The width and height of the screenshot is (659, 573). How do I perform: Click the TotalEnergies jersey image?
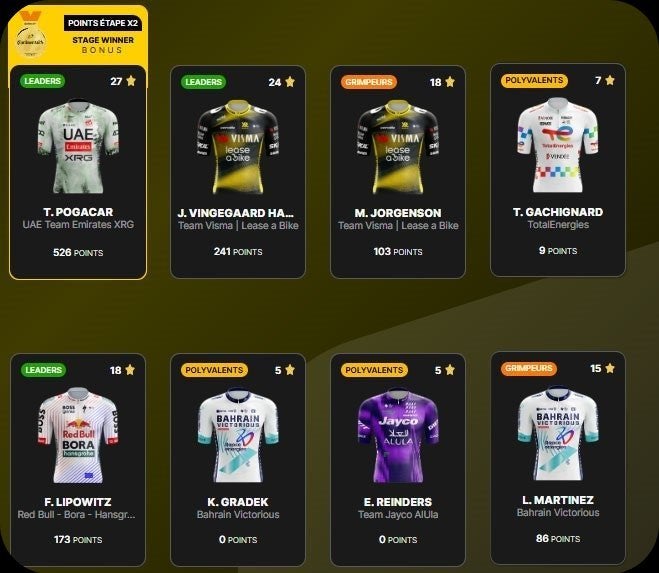click(x=558, y=145)
